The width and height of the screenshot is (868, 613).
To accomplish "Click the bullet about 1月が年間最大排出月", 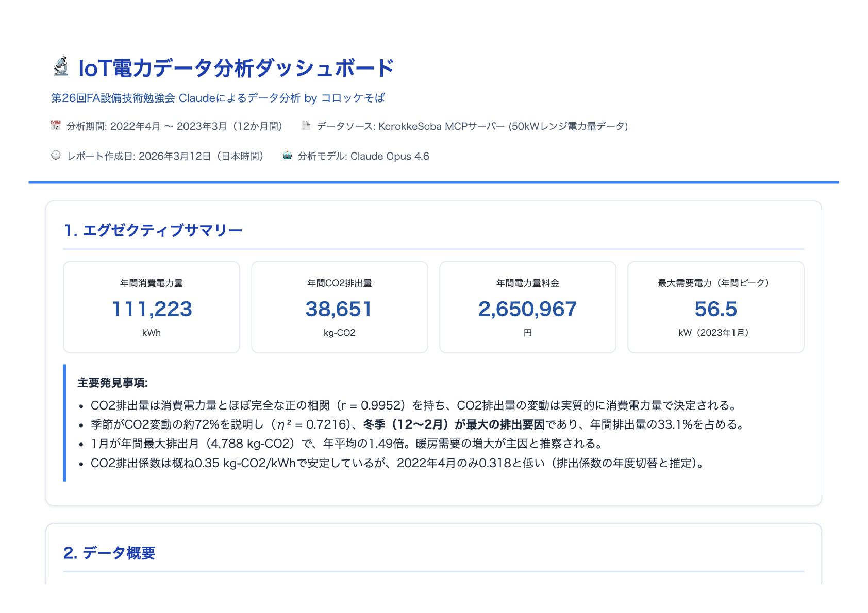I will pyautogui.click(x=346, y=444).
